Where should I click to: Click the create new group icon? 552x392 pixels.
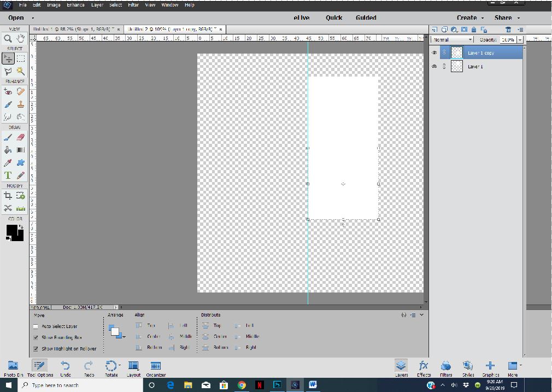pos(444,30)
